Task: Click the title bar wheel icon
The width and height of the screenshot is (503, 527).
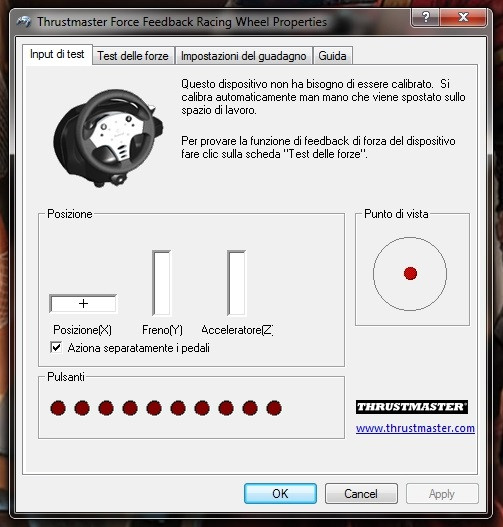Action: pyautogui.click(x=24, y=22)
